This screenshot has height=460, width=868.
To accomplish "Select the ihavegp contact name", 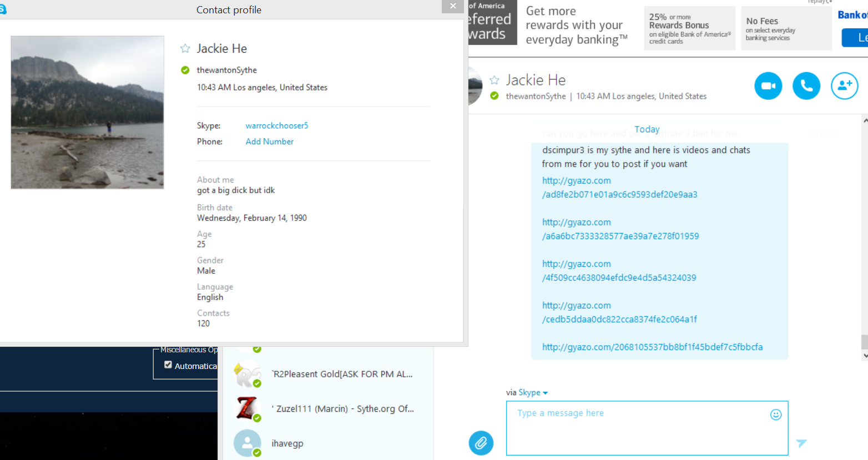I will [287, 443].
